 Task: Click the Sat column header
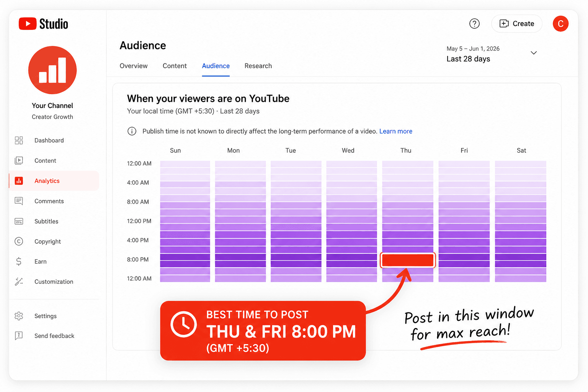(x=521, y=150)
